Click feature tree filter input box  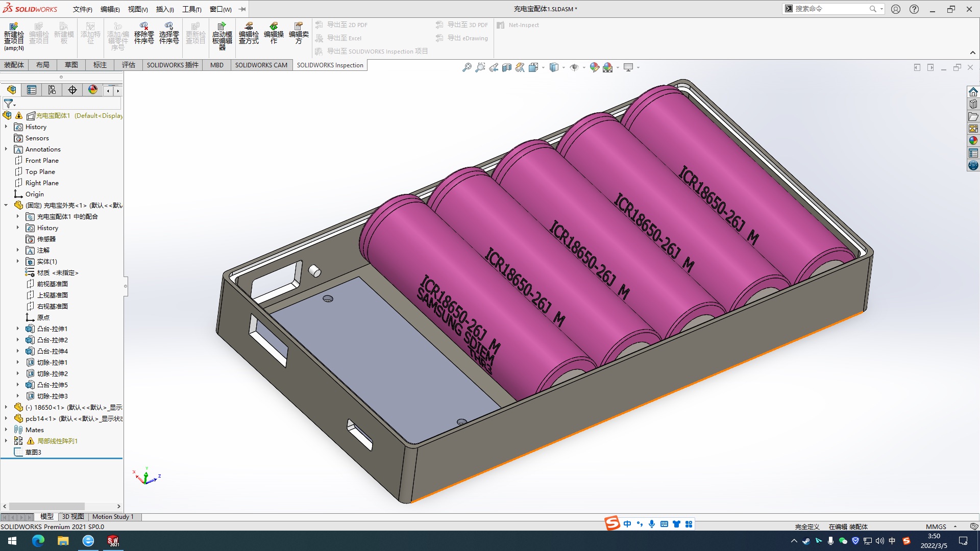pyautogui.click(x=69, y=104)
